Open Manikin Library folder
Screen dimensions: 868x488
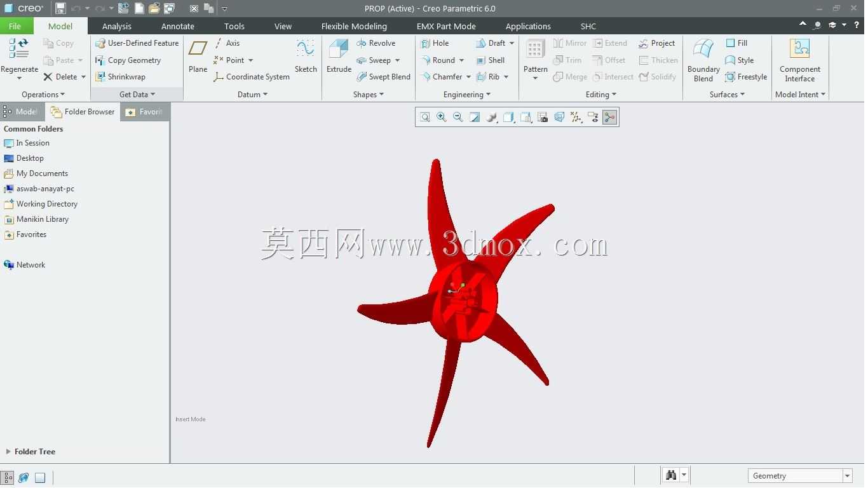coord(36,219)
